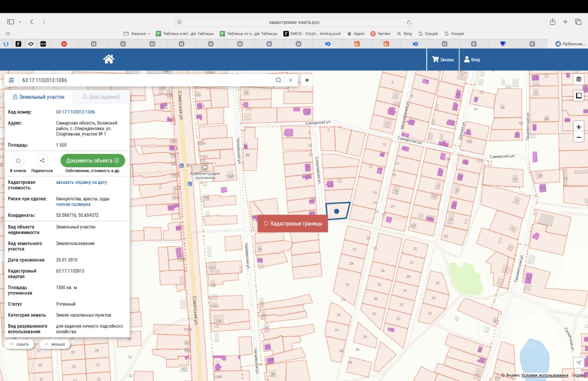Show less details with "меньше"
Screen dimensions: 588x381
coord(55,344)
